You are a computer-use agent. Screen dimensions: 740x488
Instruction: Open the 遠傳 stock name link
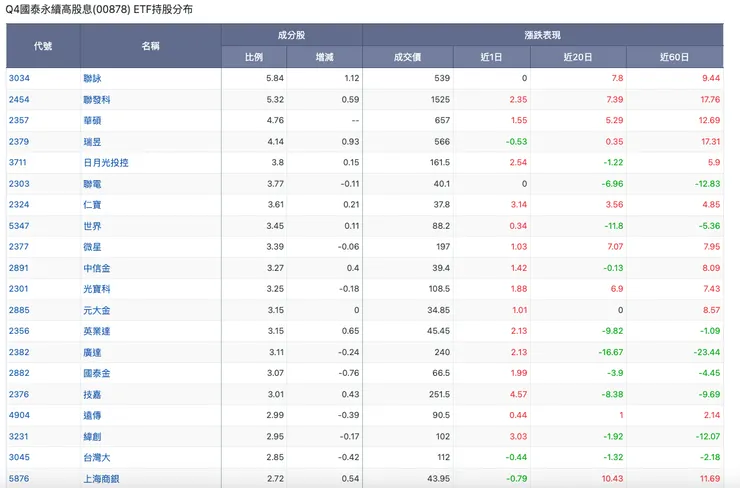coord(92,415)
